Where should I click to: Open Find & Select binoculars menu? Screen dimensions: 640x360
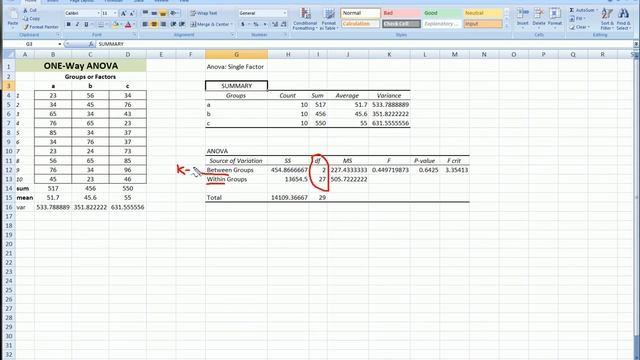pyautogui.click(x=623, y=19)
